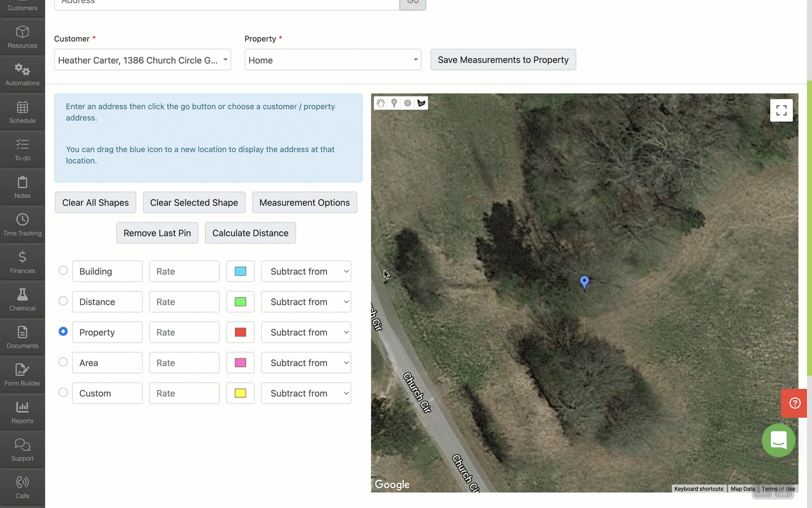Select the map hand pan tool
Viewport: 812px width, 508px height.
click(x=381, y=103)
